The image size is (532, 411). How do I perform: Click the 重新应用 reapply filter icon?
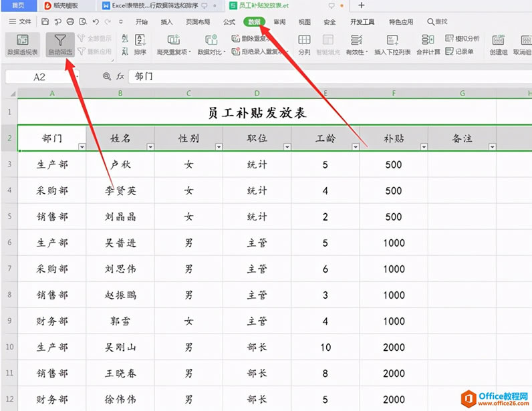click(81, 51)
